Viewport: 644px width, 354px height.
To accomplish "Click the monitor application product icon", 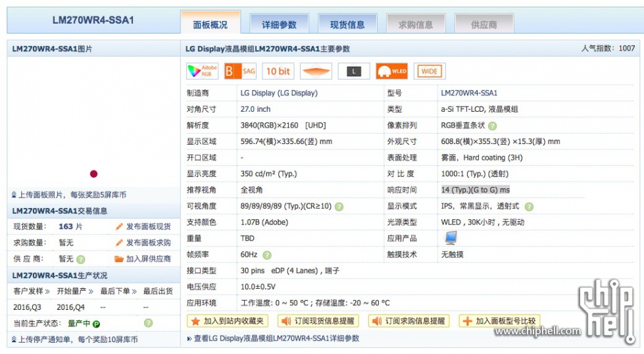I will (451, 238).
